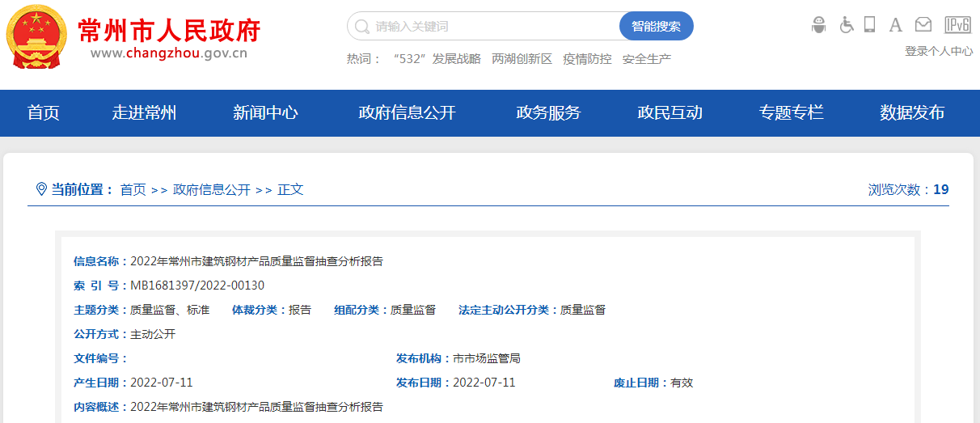The width and height of the screenshot is (980, 423).
Task: Click the www.changzhou.gov.cn URL text
Action: pos(169,54)
